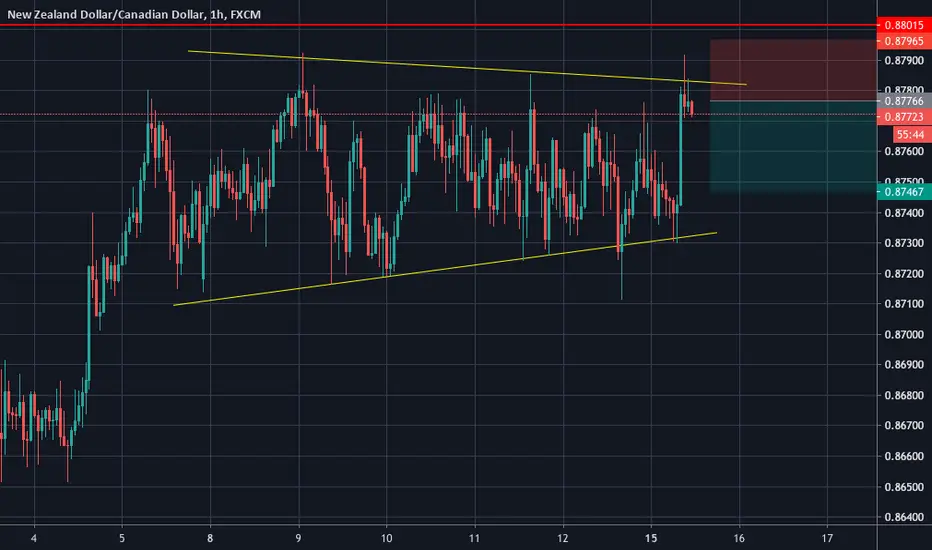Select the red horizontal line at 0.88015
The height and width of the screenshot is (550, 932).
[x=438, y=26]
